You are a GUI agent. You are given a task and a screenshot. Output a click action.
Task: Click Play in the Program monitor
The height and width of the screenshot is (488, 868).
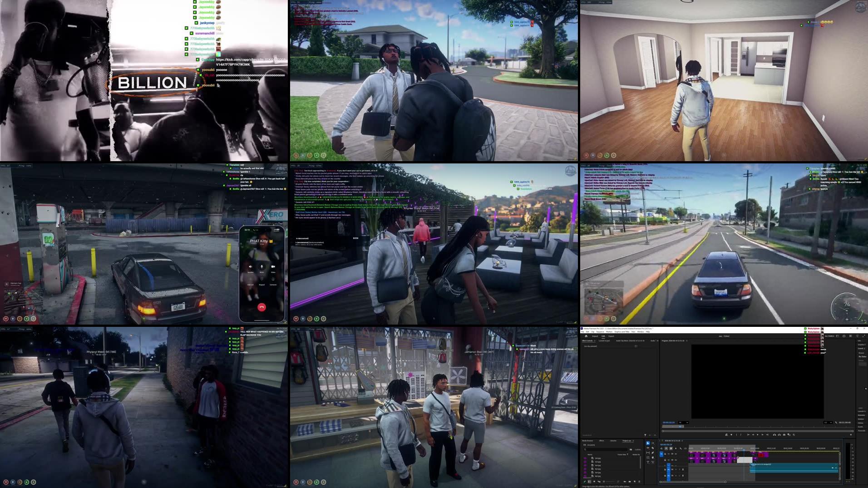758,434
